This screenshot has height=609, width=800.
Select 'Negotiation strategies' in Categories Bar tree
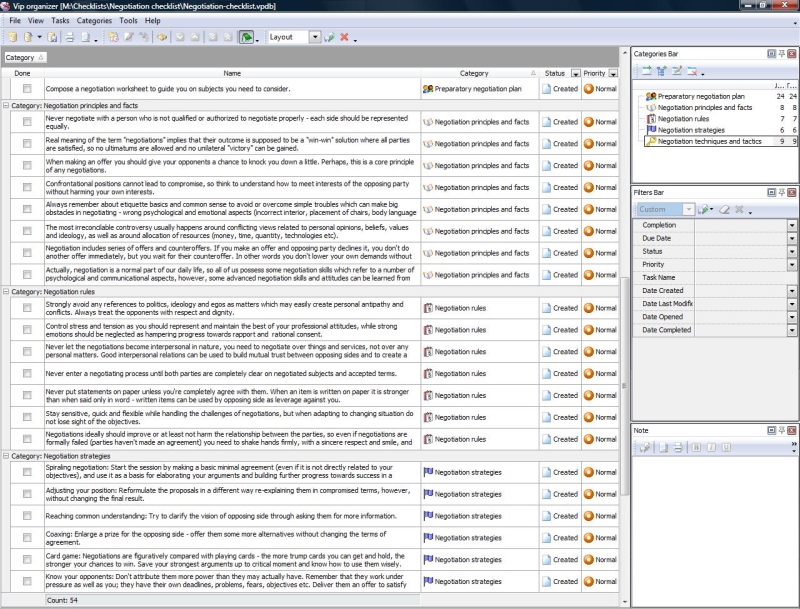pos(691,130)
